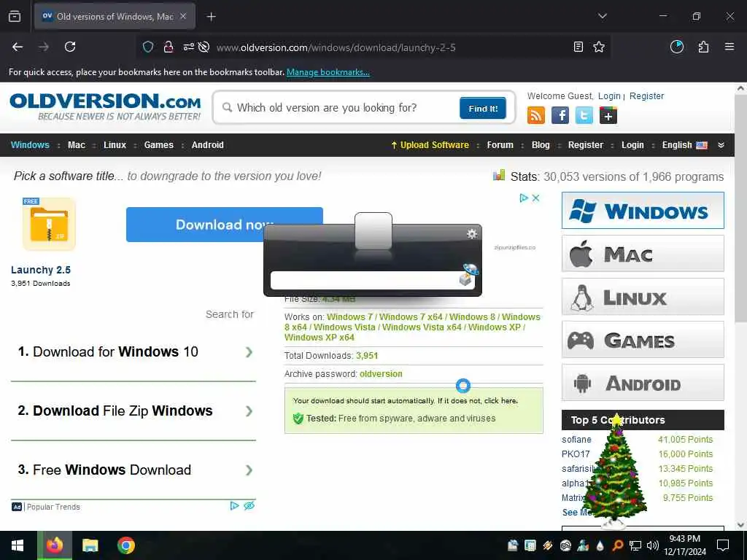
Task: Expand the double-chevron nav dropdown
Action: (x=721, y=145)
